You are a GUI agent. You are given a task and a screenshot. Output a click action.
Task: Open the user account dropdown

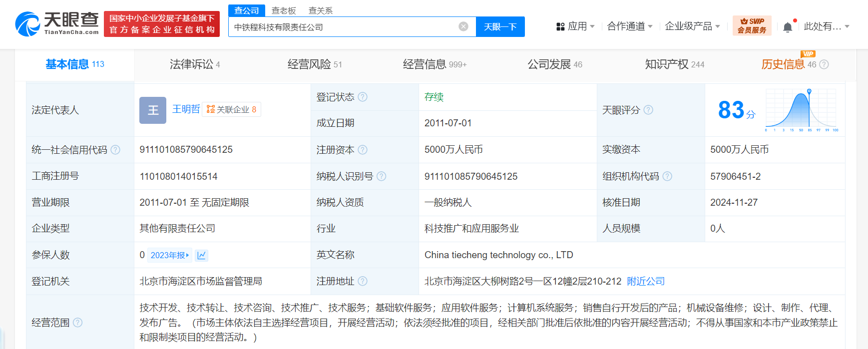826,26
